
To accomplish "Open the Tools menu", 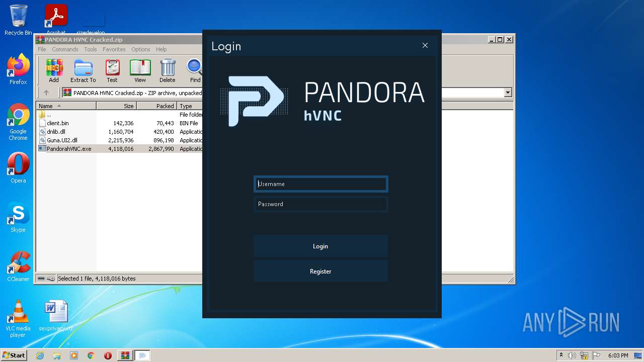I will (x=91, y=49).
